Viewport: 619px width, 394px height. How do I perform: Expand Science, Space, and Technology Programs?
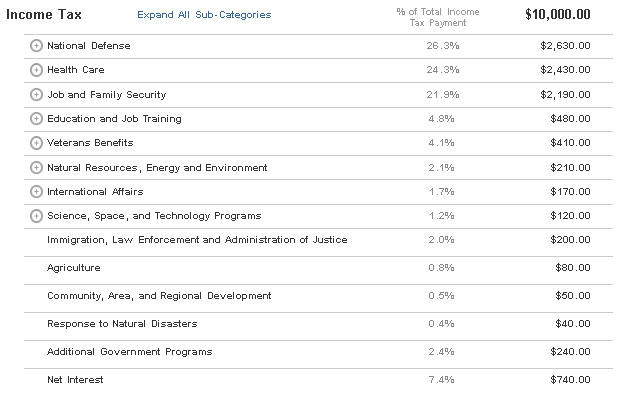click(x=36, y=216)
